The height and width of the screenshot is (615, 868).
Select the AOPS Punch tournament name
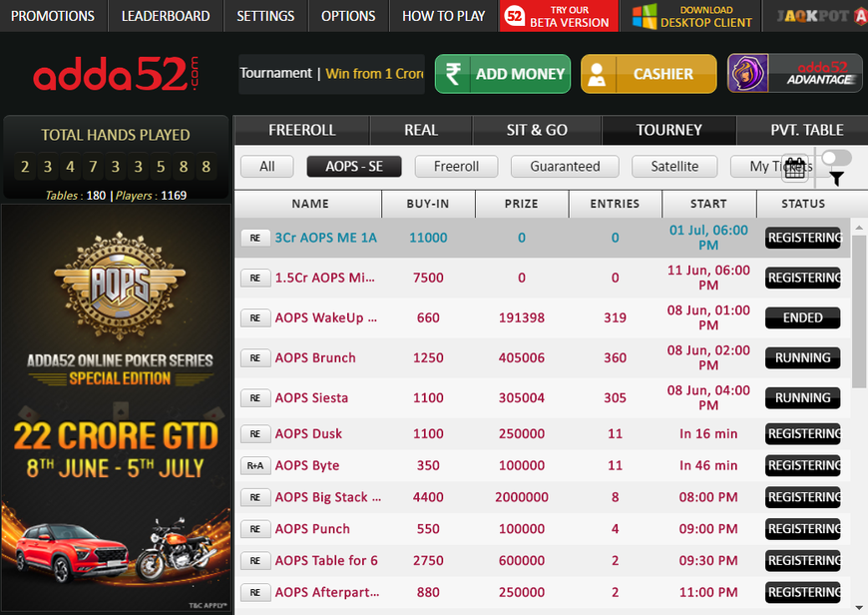[312, 529]
